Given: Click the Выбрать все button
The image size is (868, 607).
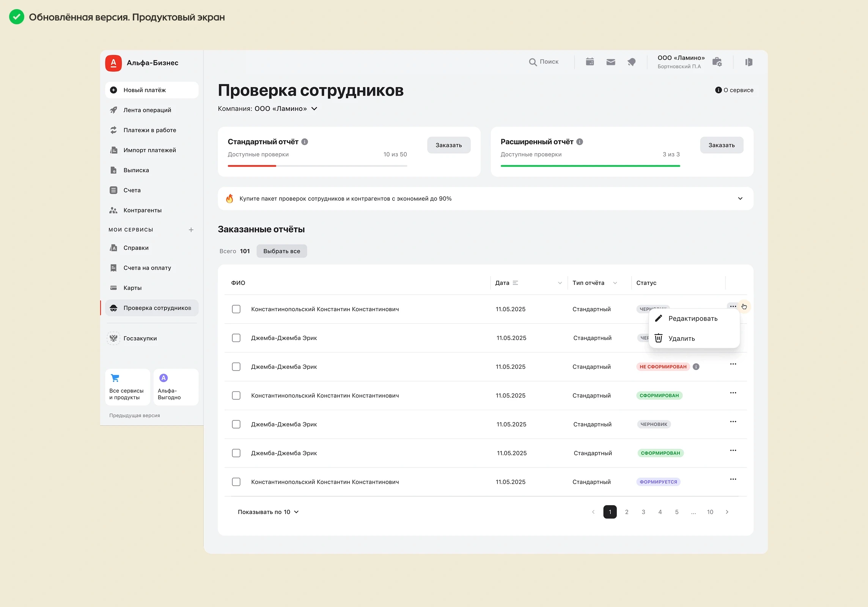Looking at the screenshot, I should pos(281,251).
